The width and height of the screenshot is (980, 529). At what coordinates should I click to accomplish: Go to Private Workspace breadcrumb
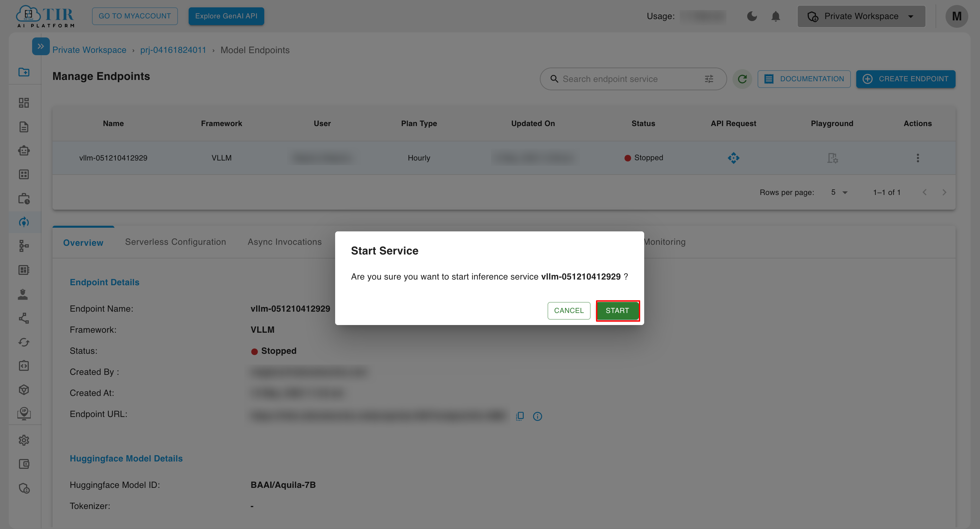[x=89, y=50]
